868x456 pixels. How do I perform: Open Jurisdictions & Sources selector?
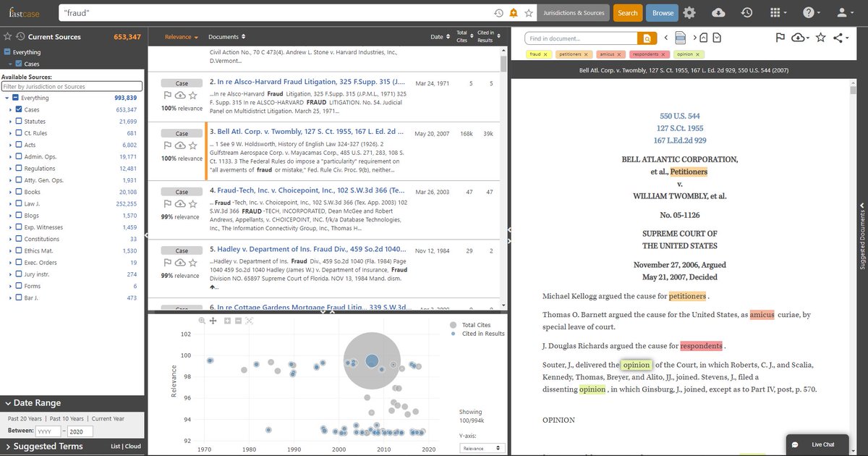click(574, 13)
